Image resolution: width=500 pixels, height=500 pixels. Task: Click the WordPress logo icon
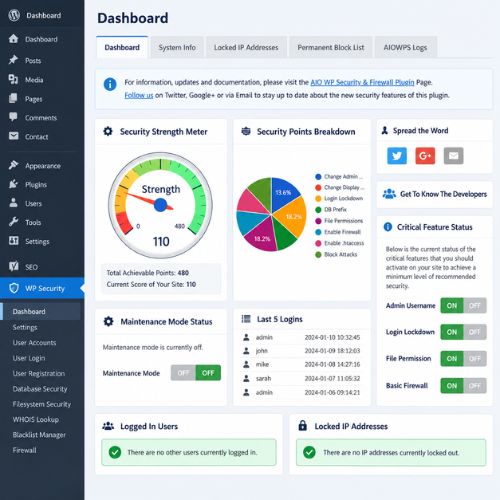coord(14,15)
